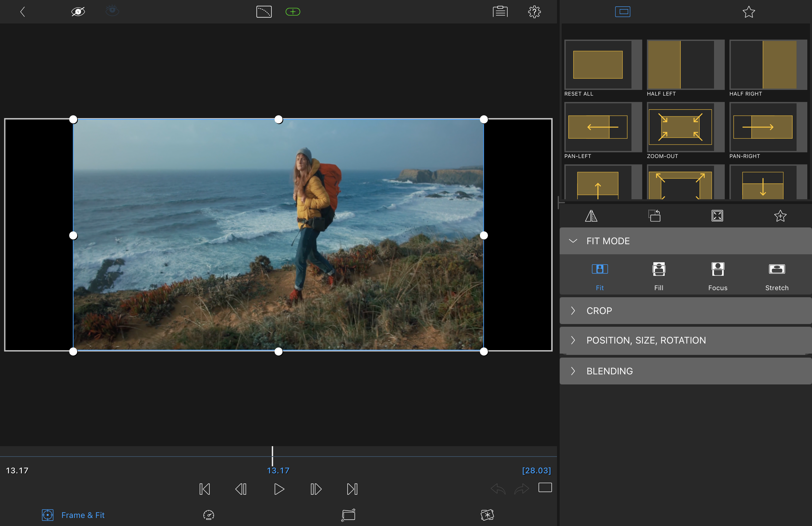The width and height of the screenshot is (812, 526).
Task: Open the motion path keyframe icon
Action: [264, 12]
